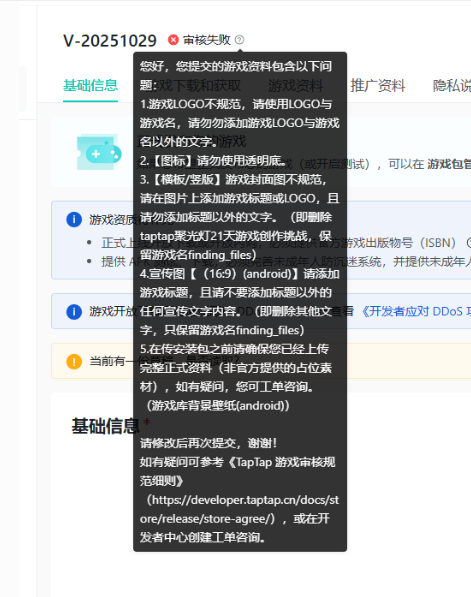The height and width of the screenshot is (597, 471).
Task: Click the 官方游戏出版物号(ISBN) text
Action: tap(388, 243)
